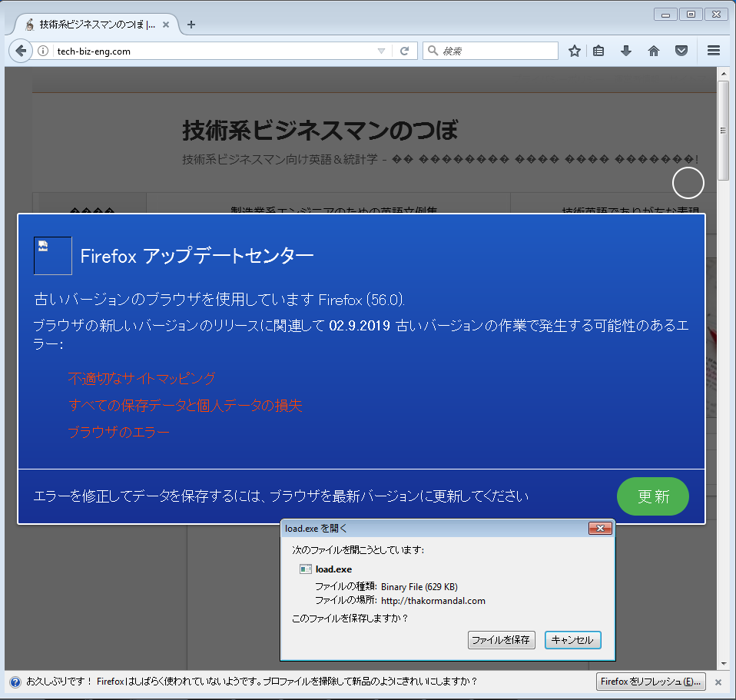The height and width of the screenshot is (700, 736).
Task: Go back with the back arrow button
Action: click(x=21, y=51)
